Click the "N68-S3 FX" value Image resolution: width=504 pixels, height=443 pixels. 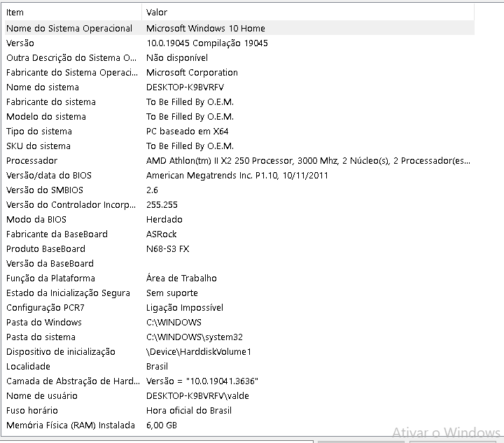click(168, 249)
